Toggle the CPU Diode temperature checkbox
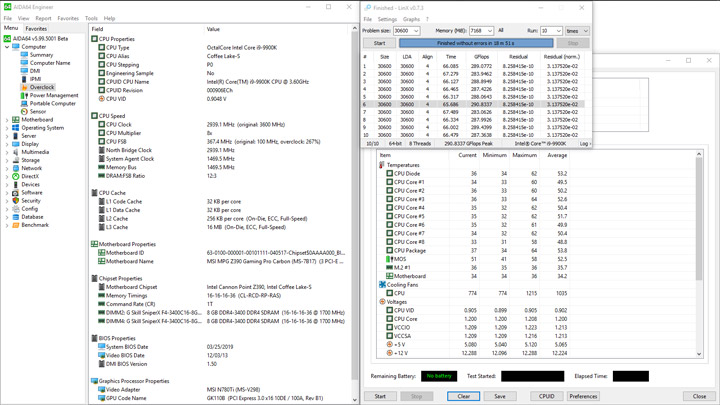Screen dimensions: 720x405 (x=389, y=174)
